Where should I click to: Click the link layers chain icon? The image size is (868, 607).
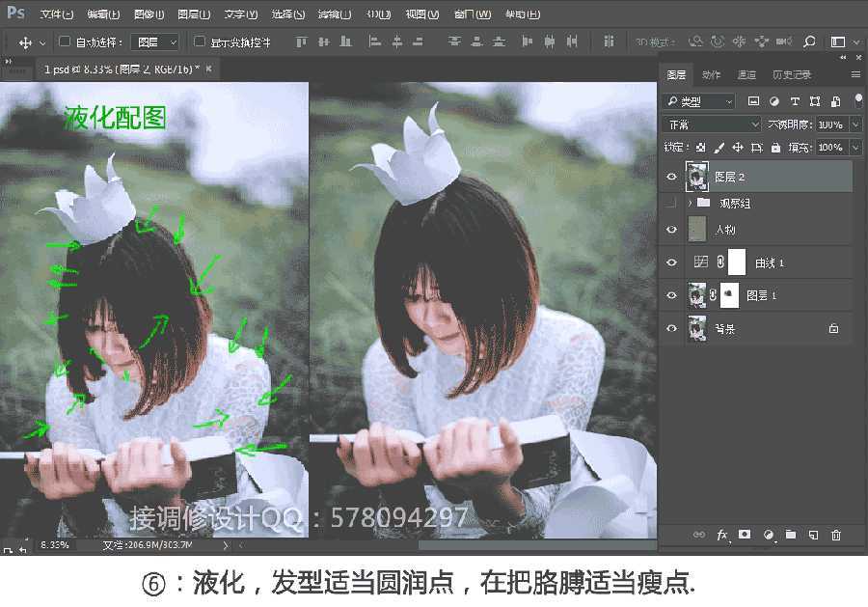coord(700,534)
